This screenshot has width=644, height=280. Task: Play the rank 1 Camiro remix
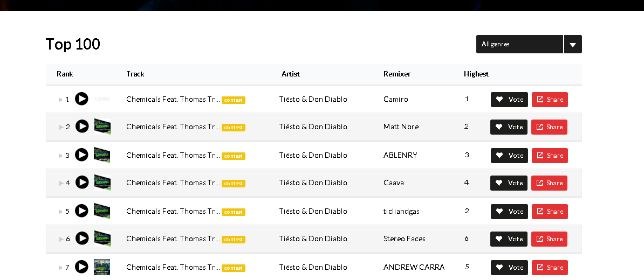coord(81,99)
